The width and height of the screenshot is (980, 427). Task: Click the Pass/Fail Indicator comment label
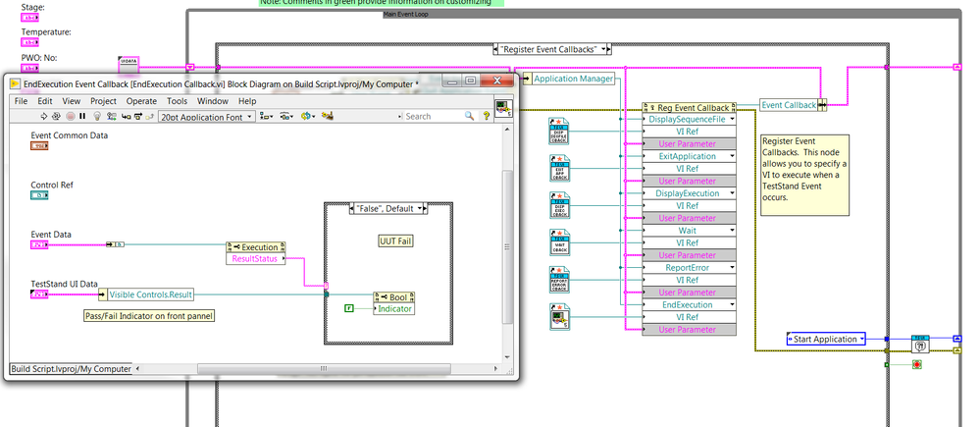[149, 316]
